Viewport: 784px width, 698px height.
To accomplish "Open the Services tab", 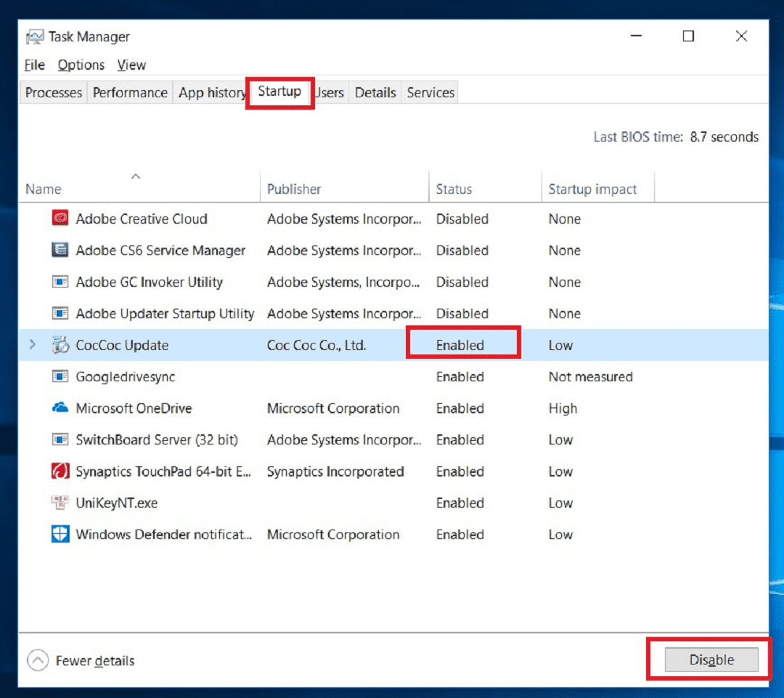I will [x=430, y=92].
